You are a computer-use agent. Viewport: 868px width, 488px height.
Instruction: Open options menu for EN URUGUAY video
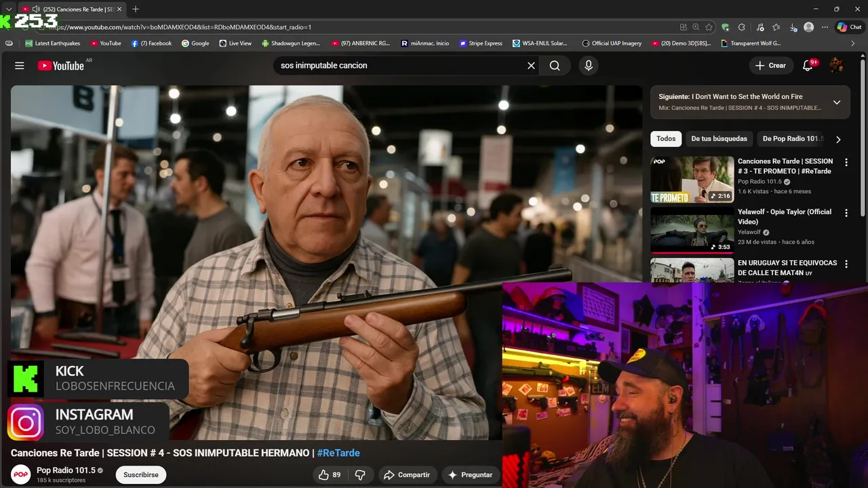click(846, 264)
